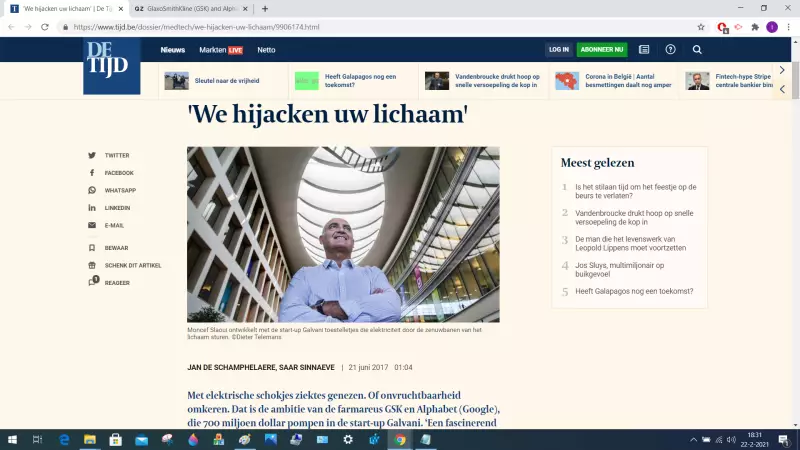Screen dimensions: 800x450
Task: Open newspaper edition icon in header
Action: tap(644, 49)
